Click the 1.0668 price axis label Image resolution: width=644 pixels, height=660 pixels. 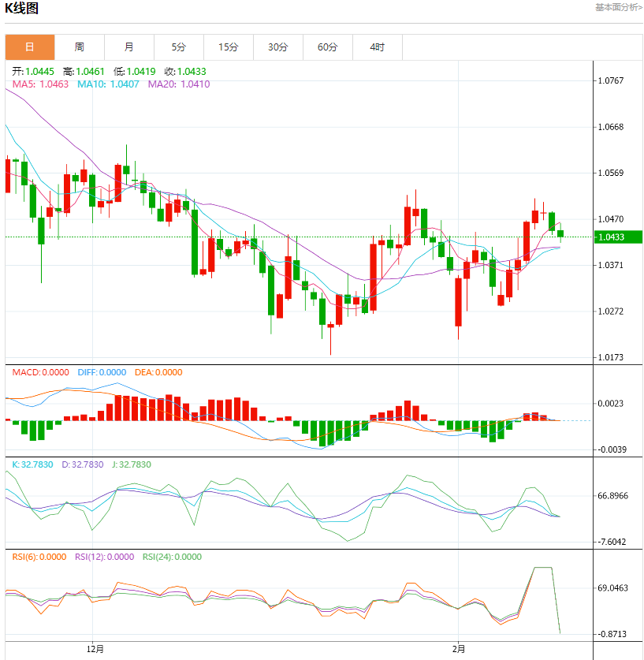point(611,127)
